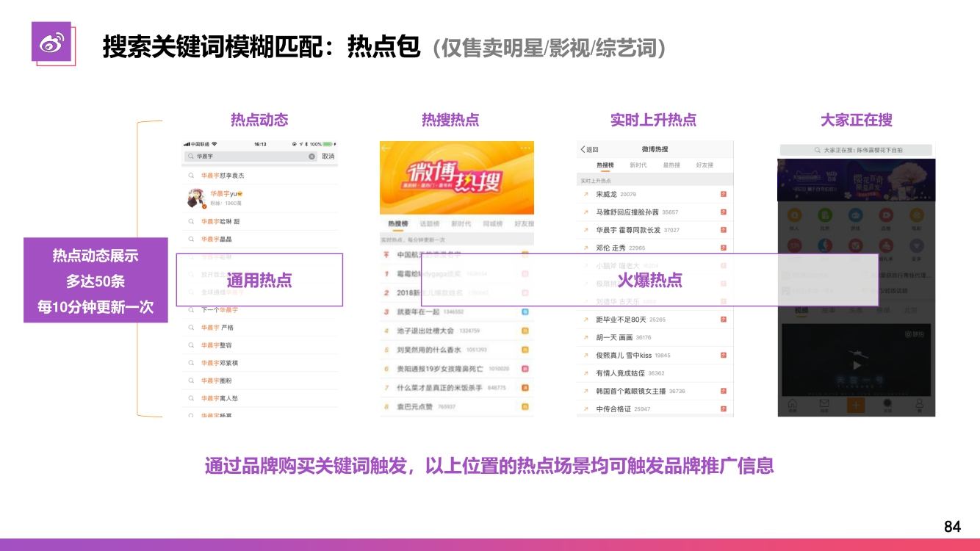Switch to the 话题榜 tab
Image resolution: width=980 pixels, height=551 pixels.
(x=430, y=224)
